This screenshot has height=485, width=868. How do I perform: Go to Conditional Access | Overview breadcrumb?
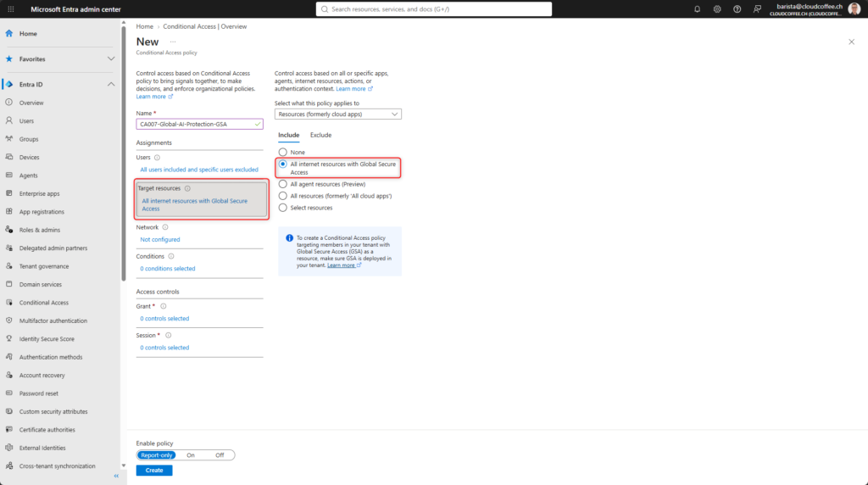point(205,26)
